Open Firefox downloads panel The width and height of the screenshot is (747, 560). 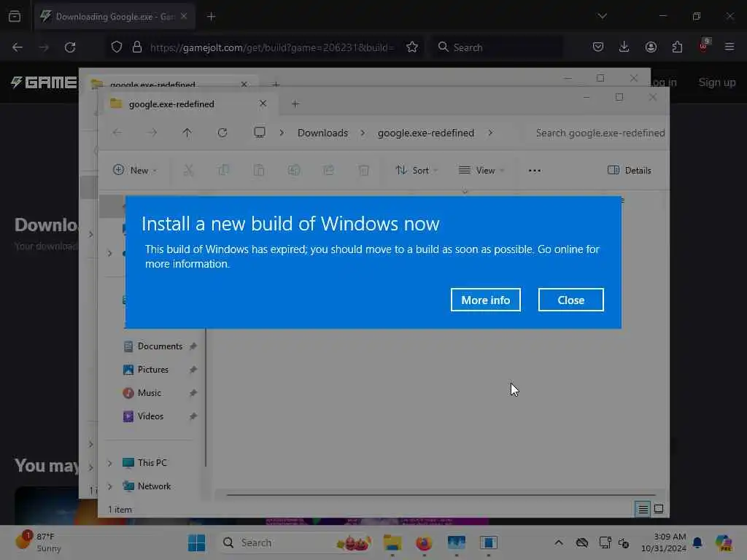[624, 47]
